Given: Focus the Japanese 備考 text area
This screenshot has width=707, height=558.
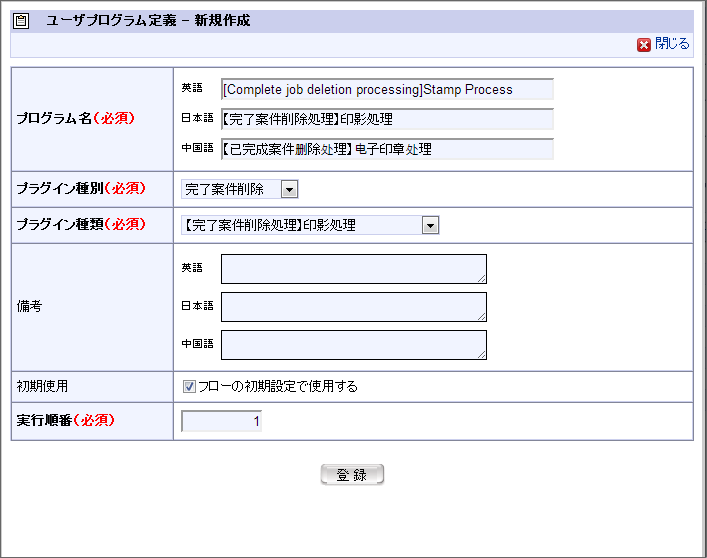Looking at the screenshot, I should (x=353, y=307).
